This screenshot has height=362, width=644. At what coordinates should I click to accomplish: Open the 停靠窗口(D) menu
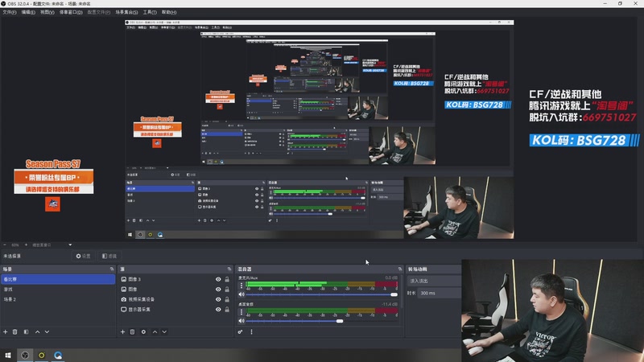71,12
